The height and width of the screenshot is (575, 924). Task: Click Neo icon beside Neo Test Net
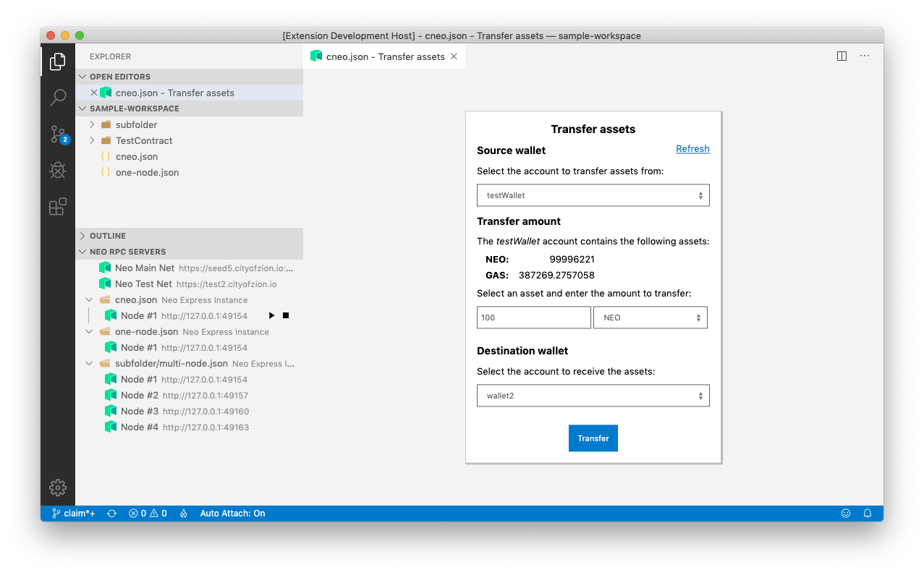click(x=105, y=284)
